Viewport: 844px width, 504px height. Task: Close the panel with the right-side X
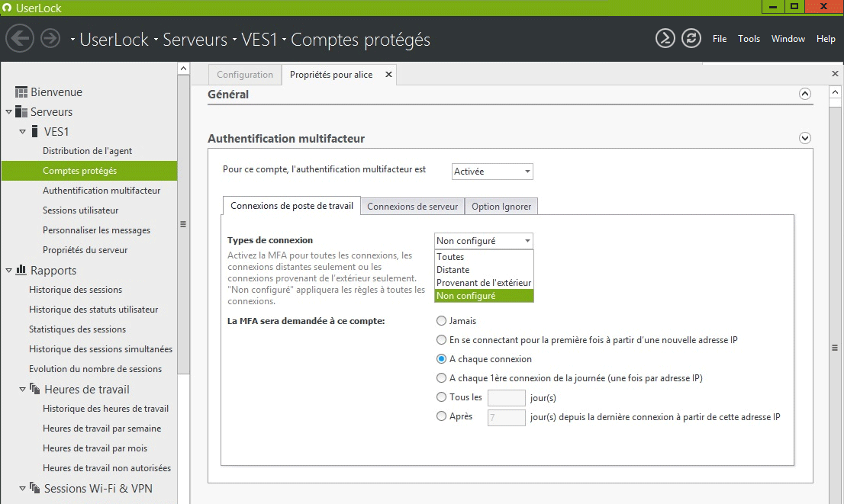(835, 73)
